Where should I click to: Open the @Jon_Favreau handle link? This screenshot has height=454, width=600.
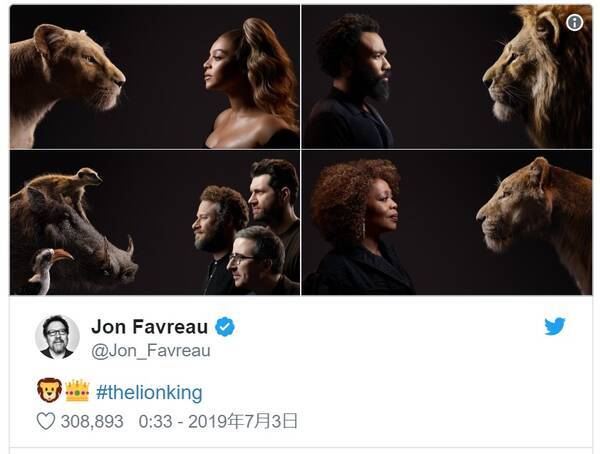coord(151,350)
